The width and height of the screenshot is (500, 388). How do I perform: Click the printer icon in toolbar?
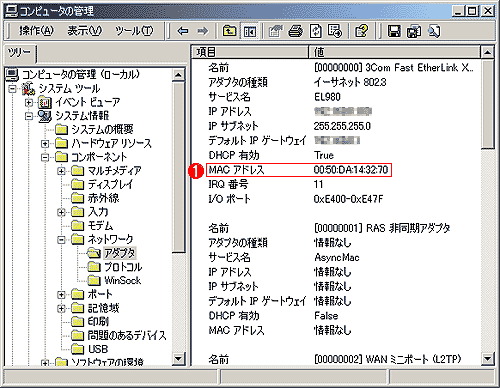coord(295,31)
